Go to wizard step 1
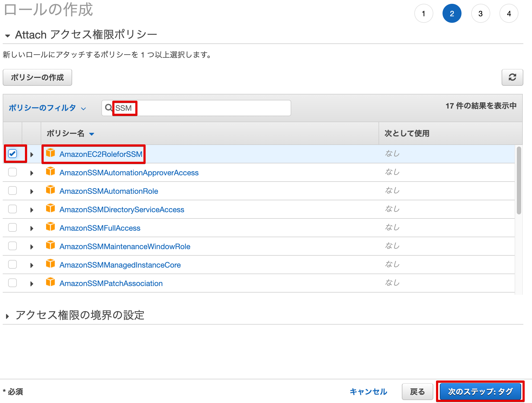 coord(424,13)
